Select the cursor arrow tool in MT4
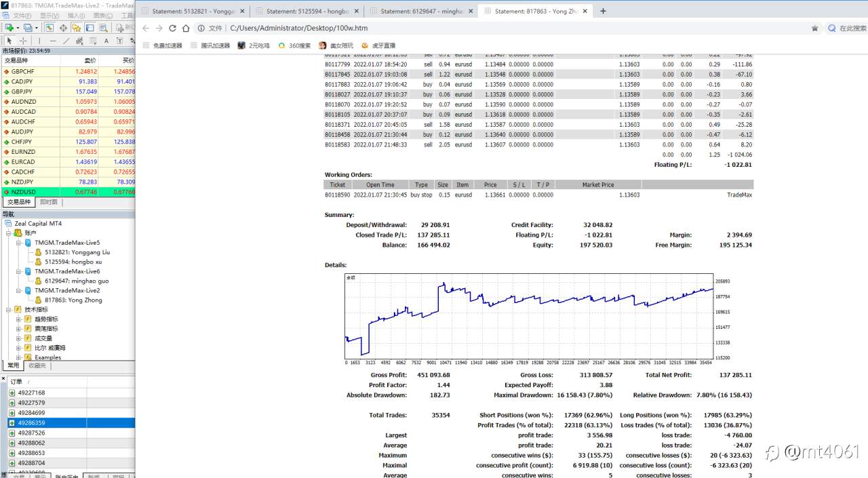The width and height of the screenshot is (868, 478). click(x=9, y=41)
